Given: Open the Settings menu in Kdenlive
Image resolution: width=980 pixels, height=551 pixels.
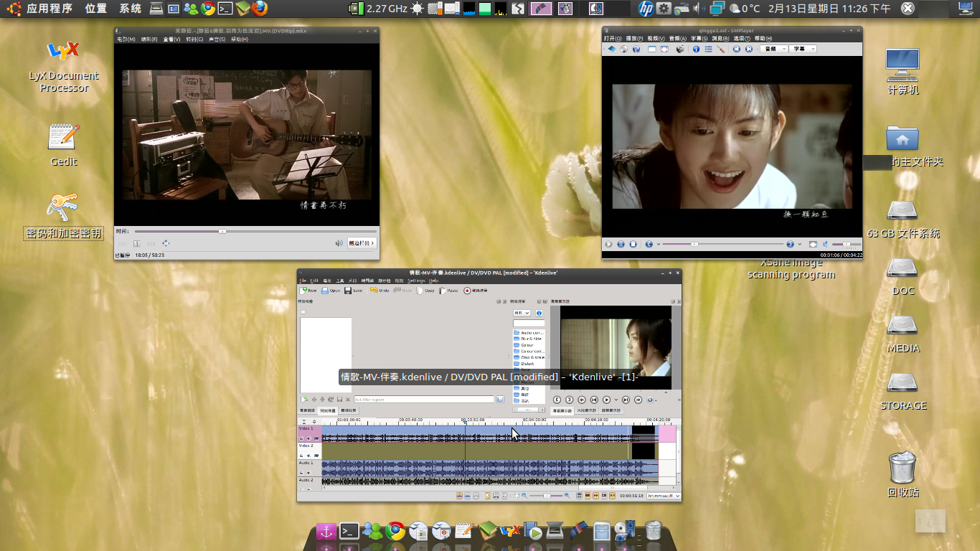Looking at the screenshot, I should tap(416, 281).
